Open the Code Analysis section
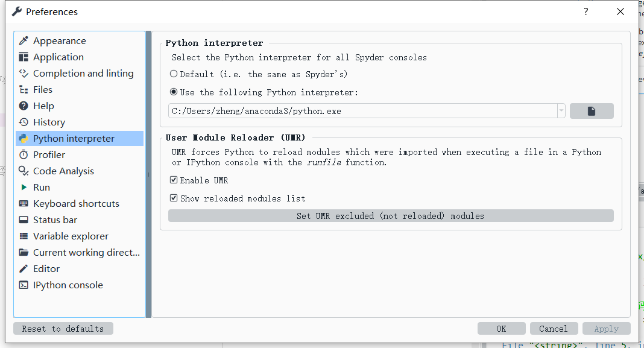The width and height of the screenshot is (644, 348). 24,171
